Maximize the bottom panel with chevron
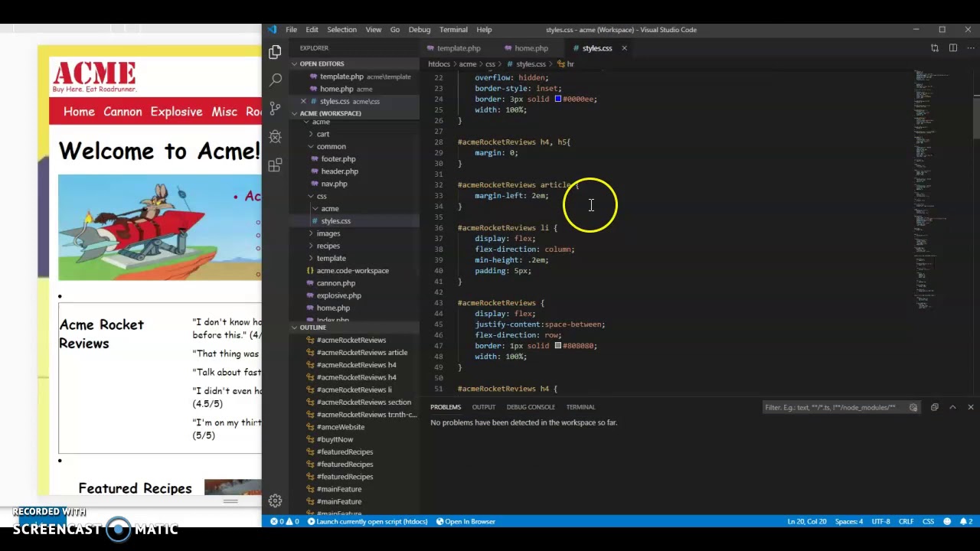This screenshot has width=980, height=551. click(x=953, y=407)
